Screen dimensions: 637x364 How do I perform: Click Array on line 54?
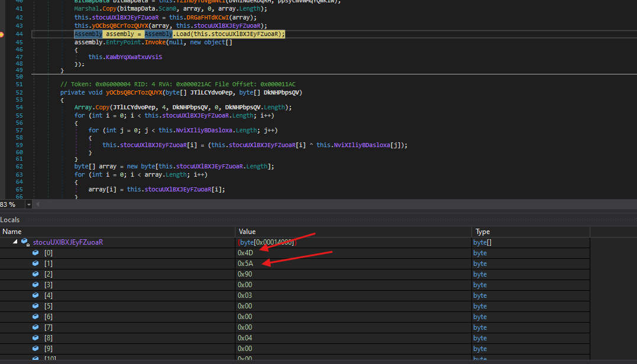point(83,107)
